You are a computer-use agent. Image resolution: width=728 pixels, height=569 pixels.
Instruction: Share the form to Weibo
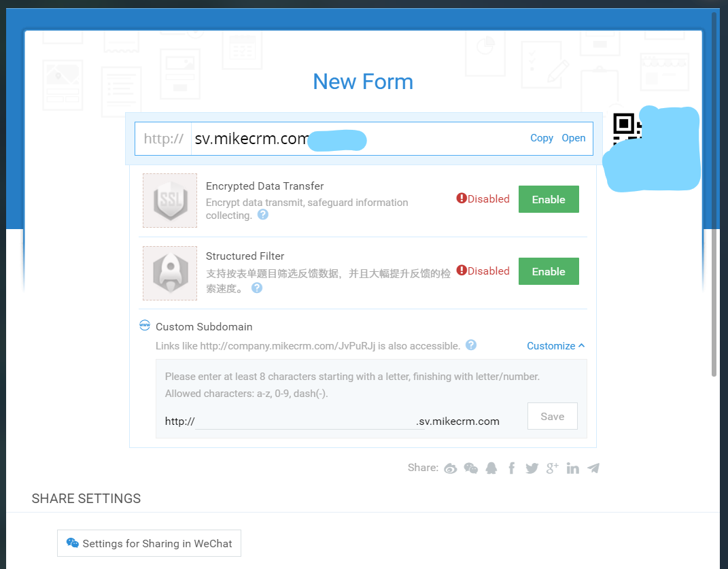(x=450, y=468)
